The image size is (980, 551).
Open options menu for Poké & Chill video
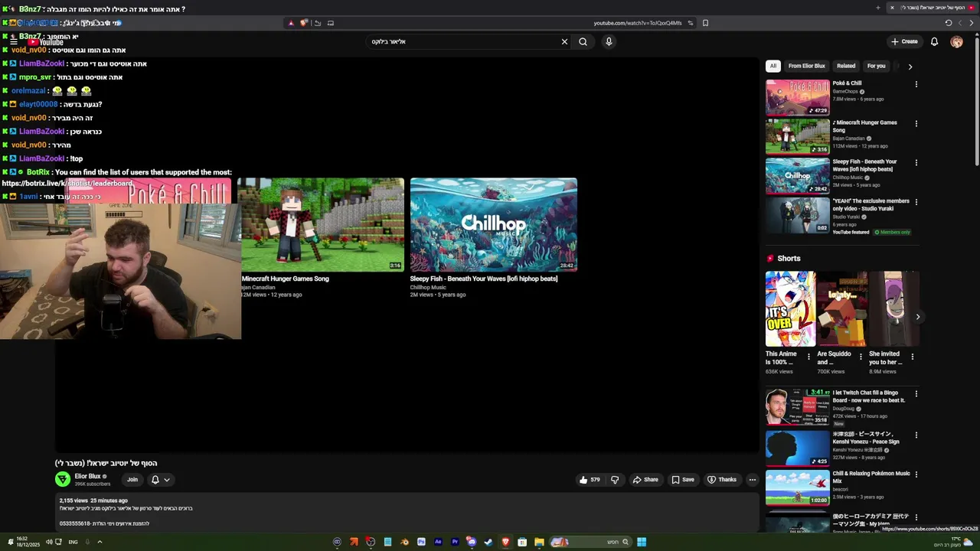(916, 84)
